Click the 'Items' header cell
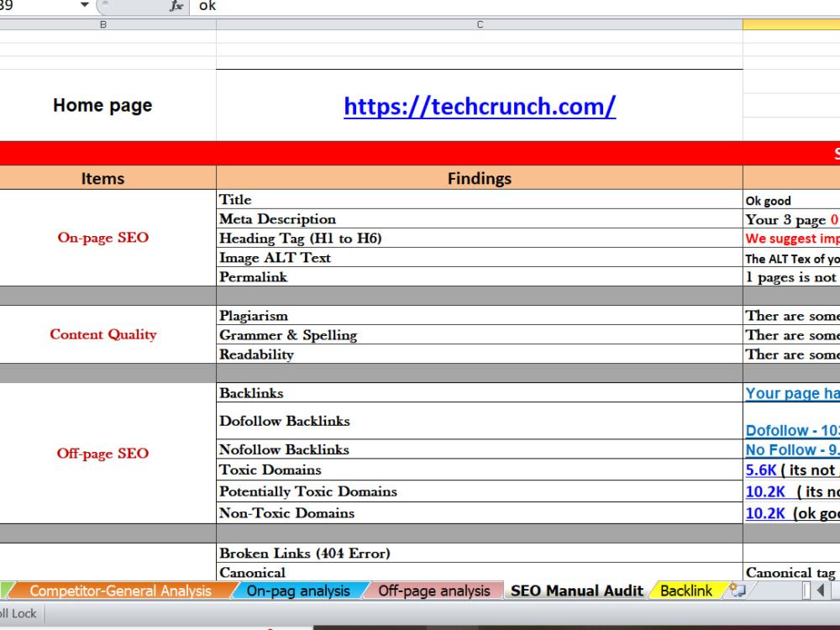Image resolution: width=840 pixels, height=630 pixels. pyautogui.click(x=102, y=178)
